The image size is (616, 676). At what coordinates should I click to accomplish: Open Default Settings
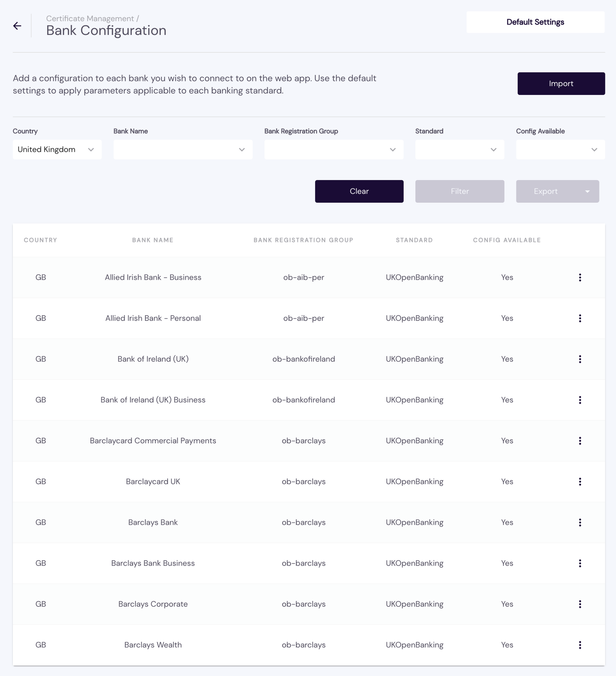coord(535,22)
